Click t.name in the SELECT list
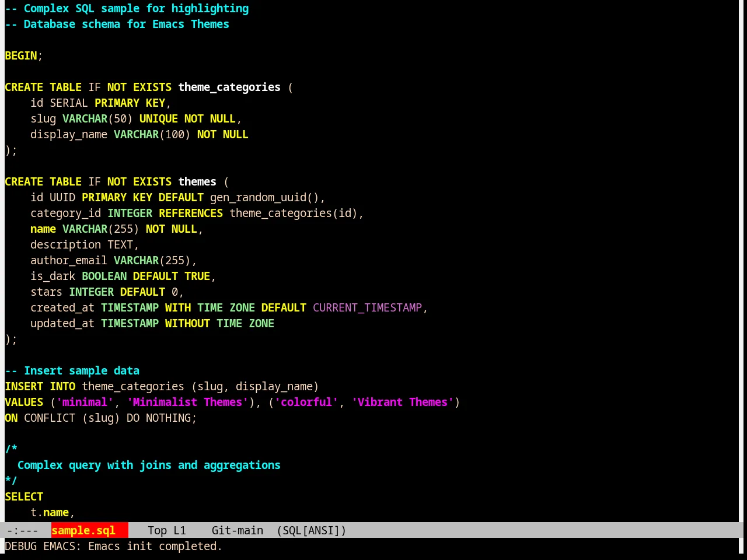This screenshot has width=747, height=560. click(x=50, y=512)
